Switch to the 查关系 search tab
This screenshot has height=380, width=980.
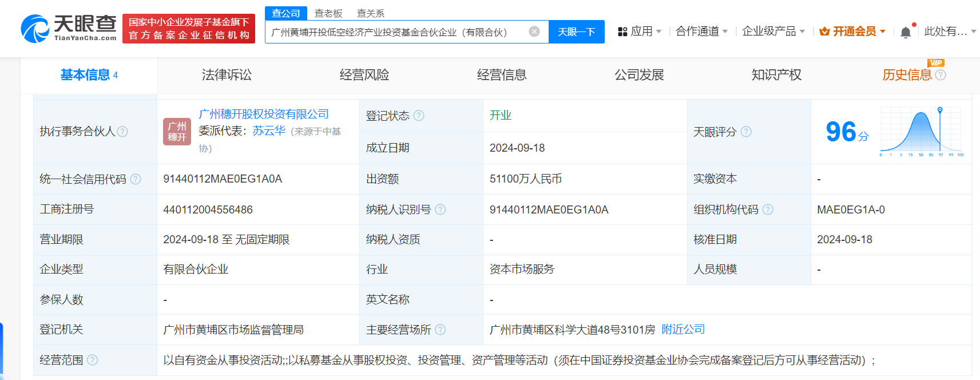point(371,13)
